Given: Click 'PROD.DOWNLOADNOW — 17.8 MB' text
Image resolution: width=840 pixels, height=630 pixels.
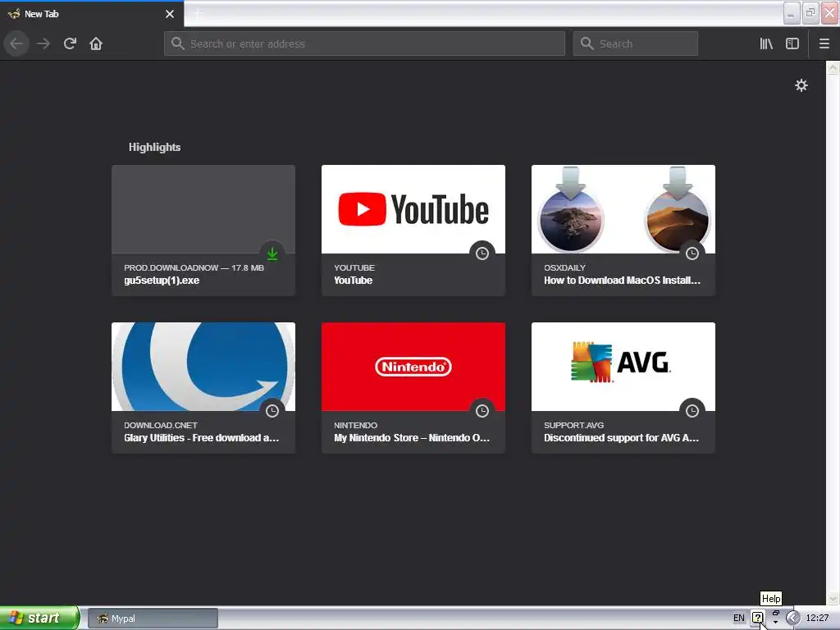Looking at the screenshot, I should (194, 267).
